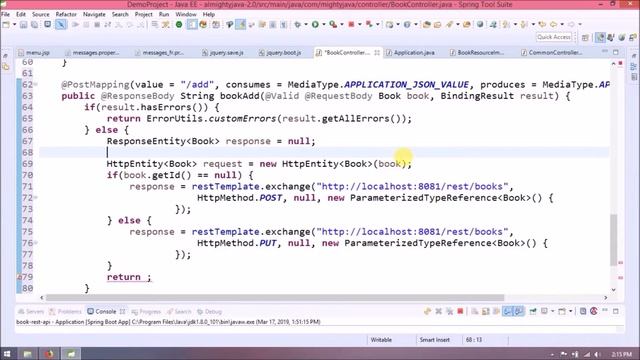The image size is (640, 360).
Task: Open the Open Console dropdown arrow
Action: (x=570, y=311)
